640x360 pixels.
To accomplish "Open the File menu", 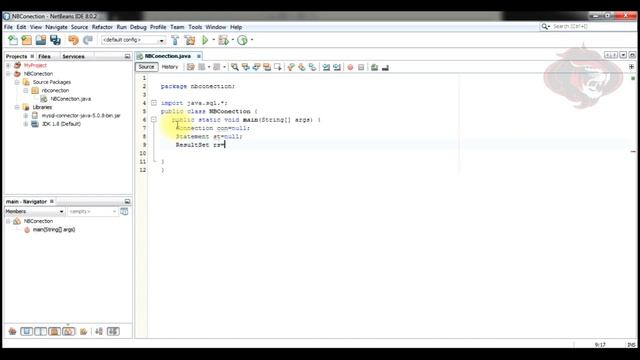I will pyautogui.click(x=8, y=27).
